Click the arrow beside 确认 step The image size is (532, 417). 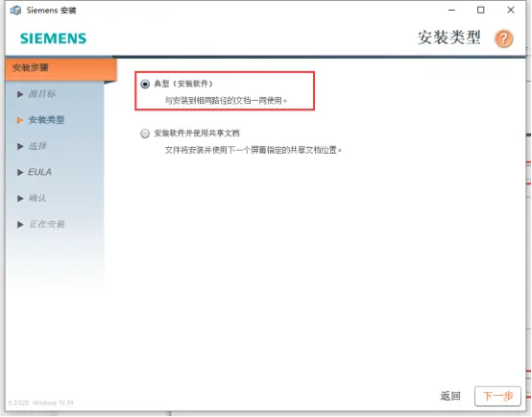(x=20, y=198)
